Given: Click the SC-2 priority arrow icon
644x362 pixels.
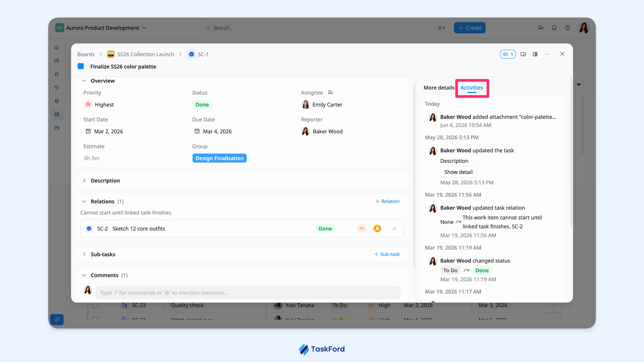Looking at the screenshot, I should (362, 228).
